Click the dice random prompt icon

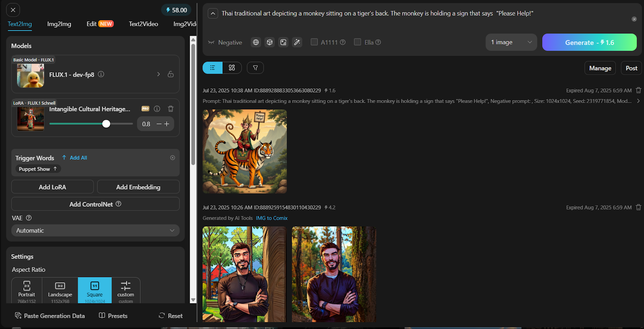click(270, 42)
